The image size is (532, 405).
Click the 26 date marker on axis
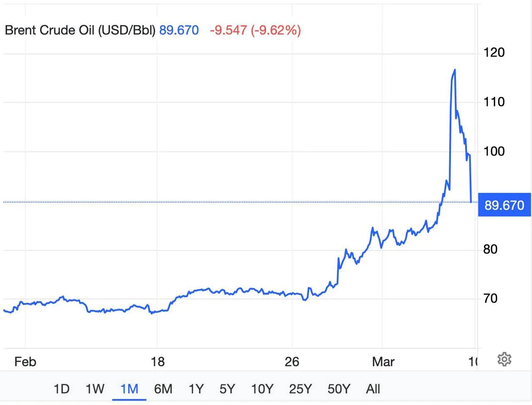(x=292, y=362)
